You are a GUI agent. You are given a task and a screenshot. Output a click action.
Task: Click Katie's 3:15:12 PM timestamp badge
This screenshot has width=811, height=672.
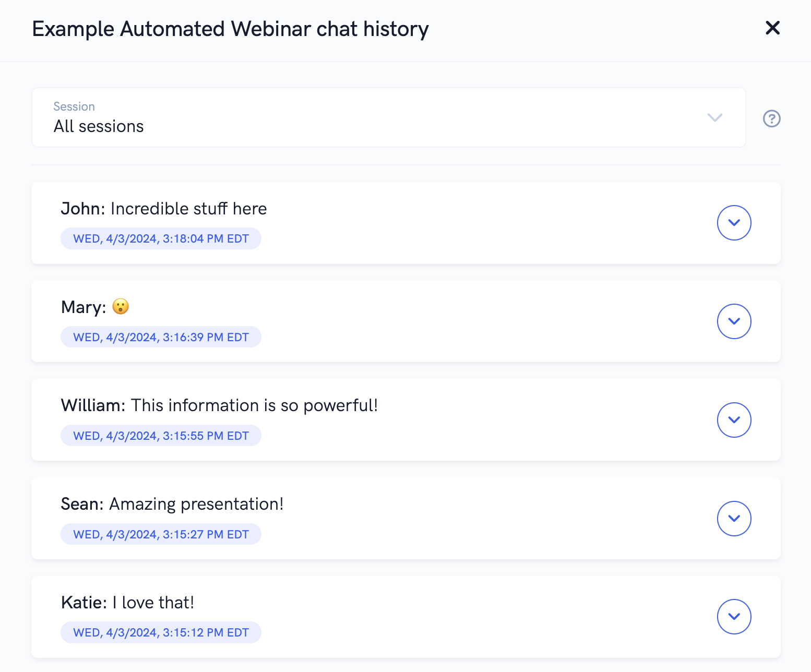(x=161, y=633)
